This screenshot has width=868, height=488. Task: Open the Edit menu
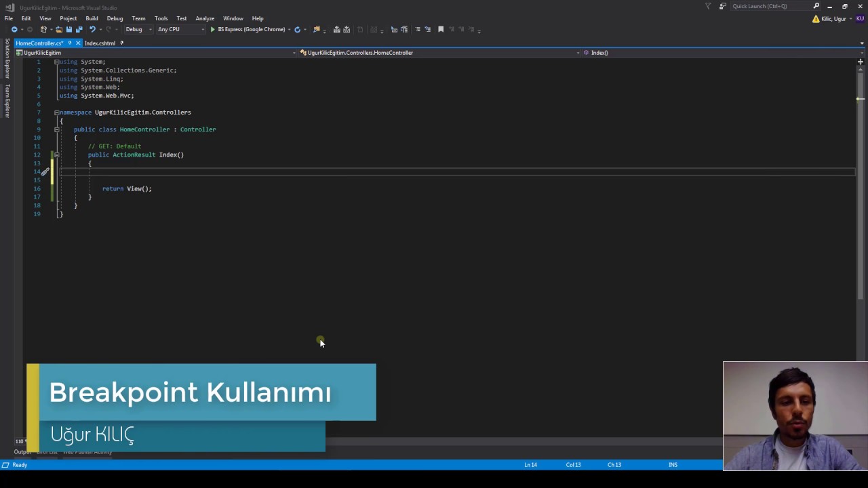(x=26, y=18)
